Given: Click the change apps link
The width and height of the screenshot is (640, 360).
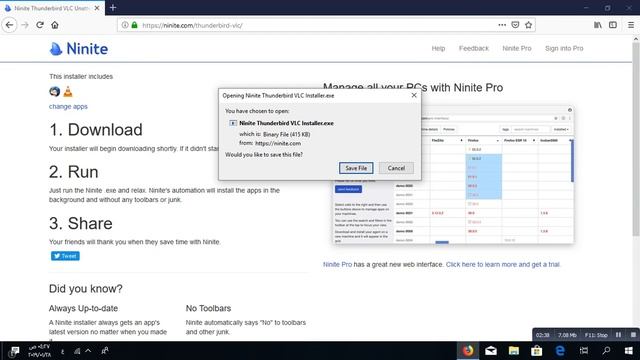Looking at the screenshot, I should (68, 106).
